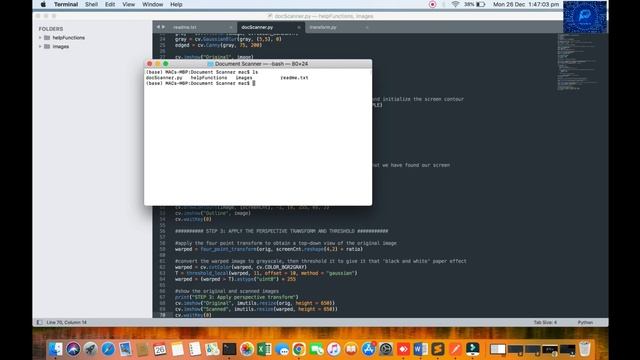Open Microsoft Word from the dock
Image resolution: width=640 pixels, height=360 pixels.
(420, 349)
